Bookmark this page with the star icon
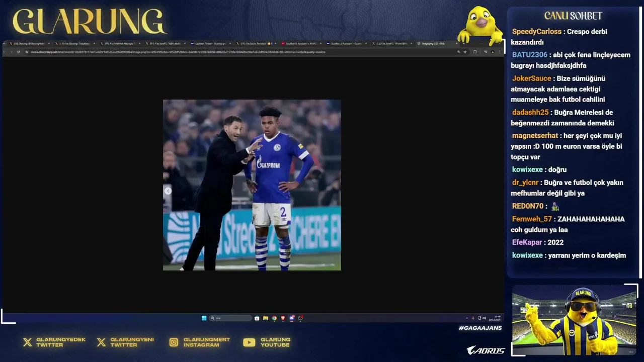Viewport: 644px width, 362px height. (x=465, y=52)
